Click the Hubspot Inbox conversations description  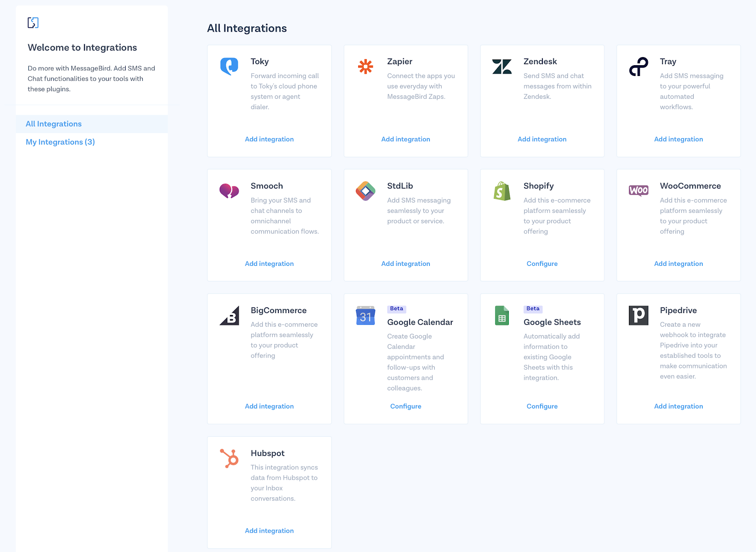[284, 483]
